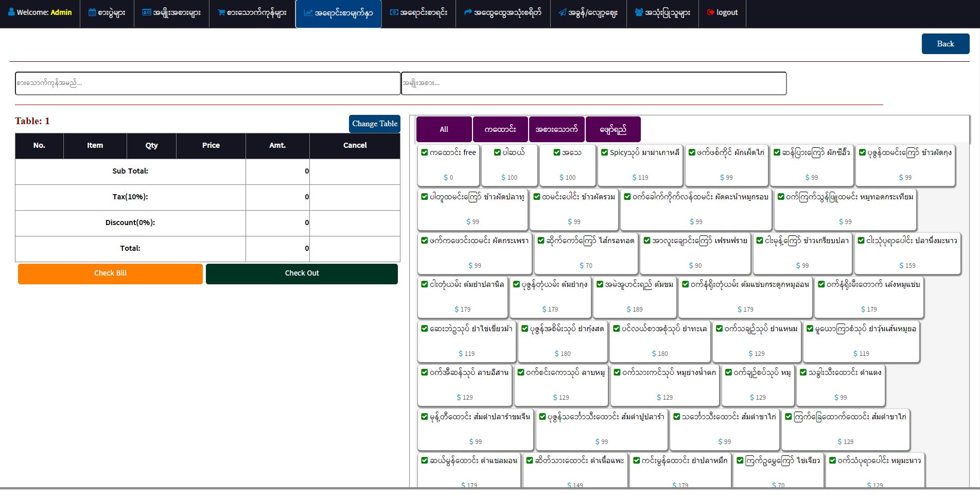Click the line chart icon in navbar
980x495 pixels.
click(x=308, y=12)
